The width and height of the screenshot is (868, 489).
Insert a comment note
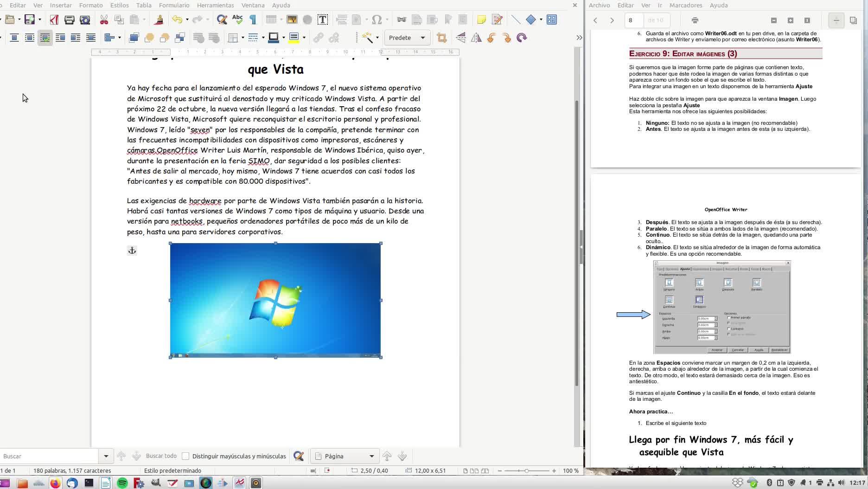481,19
